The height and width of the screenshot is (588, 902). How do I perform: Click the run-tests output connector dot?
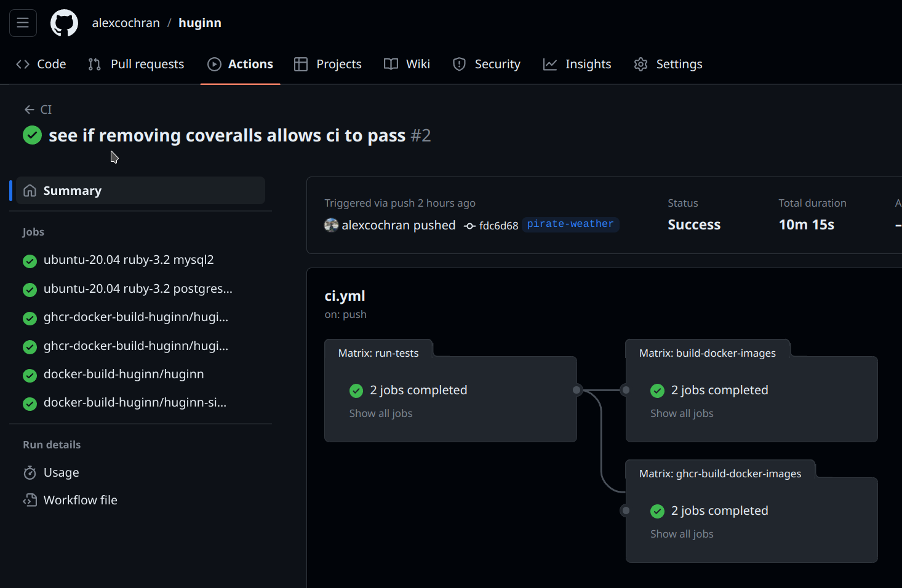(577, 390)
